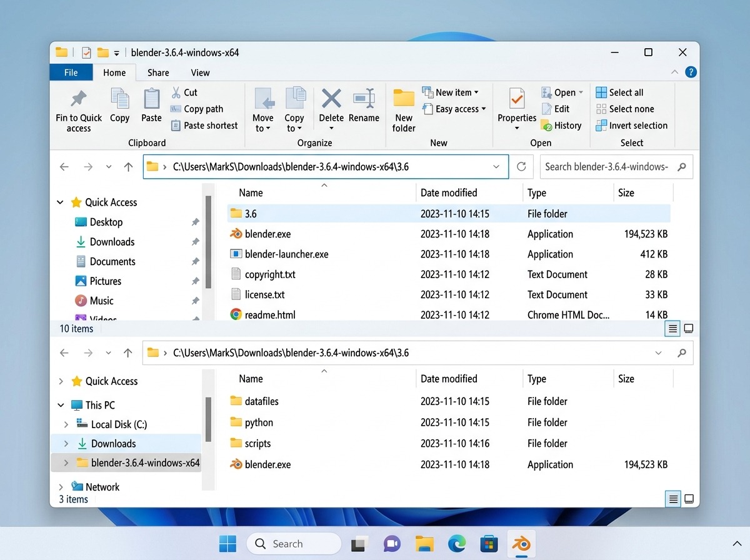Click the Delete X icon
Image resolution: width=750 pixels, height=560 pixels.
coord(331,99)
